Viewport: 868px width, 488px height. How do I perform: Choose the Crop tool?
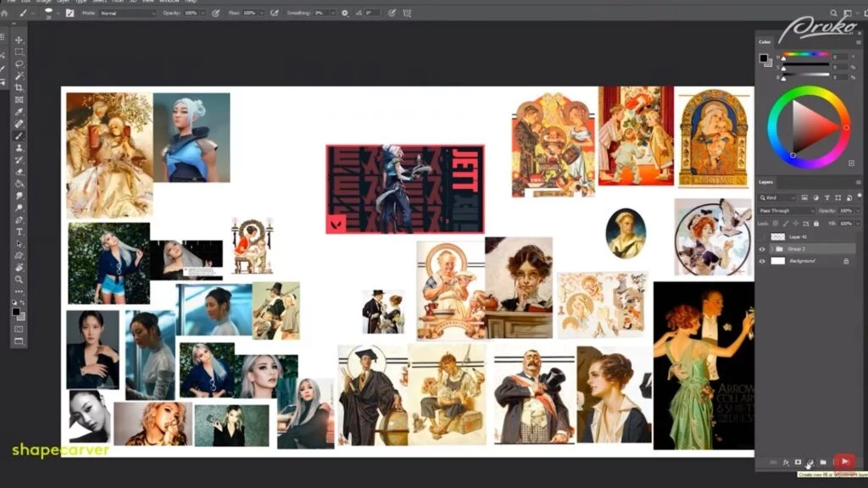coord(19,88)
